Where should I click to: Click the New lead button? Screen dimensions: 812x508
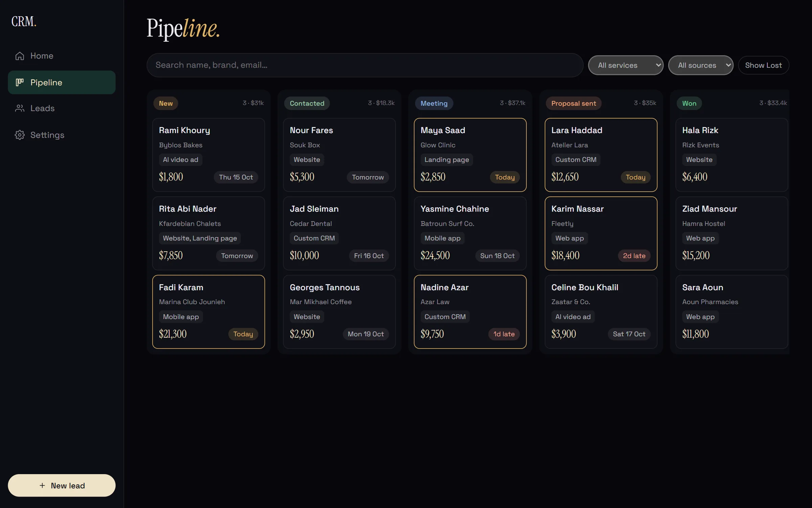(x=62, y=485)
